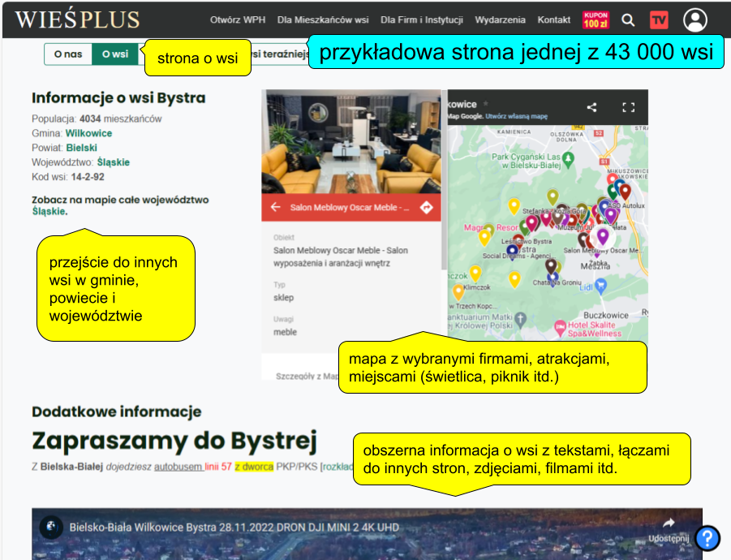Select the 'O wsi' tab

click(x=114, y=54)
